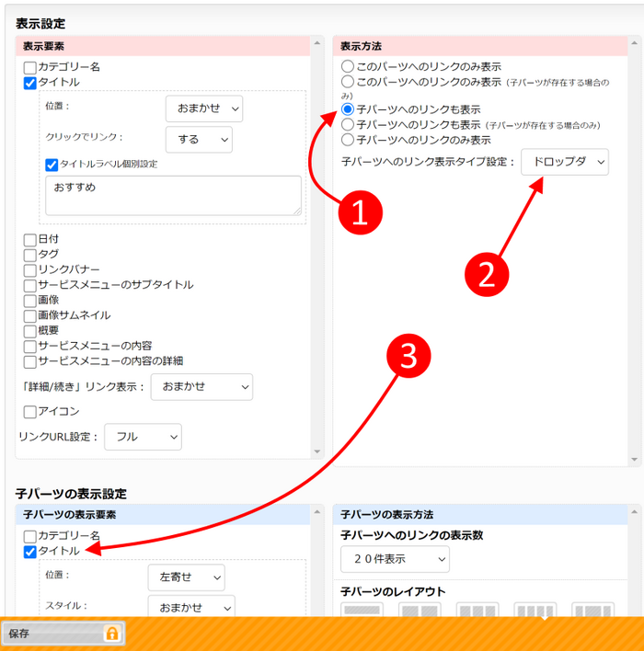Select the last layout thumbnail on the right
Screen dimensions: 644x651
tap(592, 611)
